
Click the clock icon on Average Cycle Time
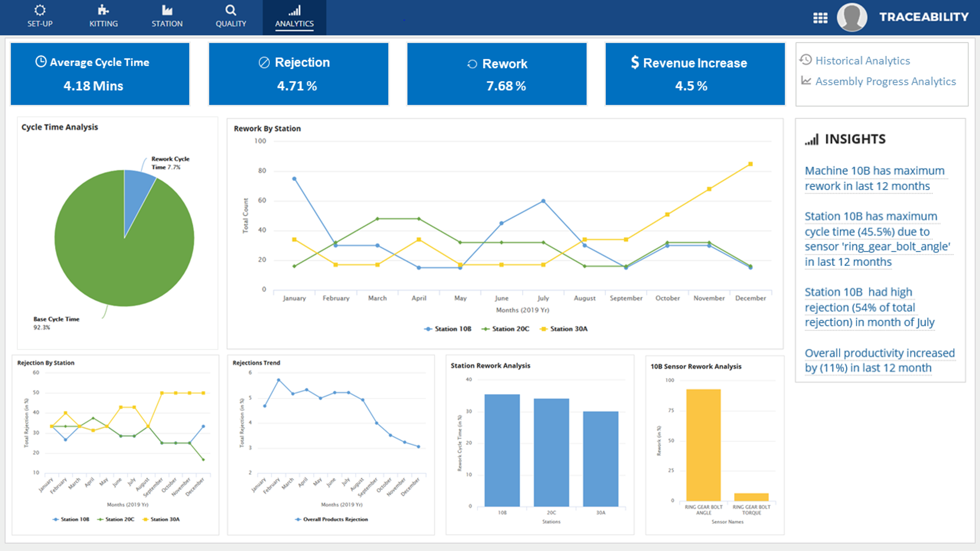point(41,61)
